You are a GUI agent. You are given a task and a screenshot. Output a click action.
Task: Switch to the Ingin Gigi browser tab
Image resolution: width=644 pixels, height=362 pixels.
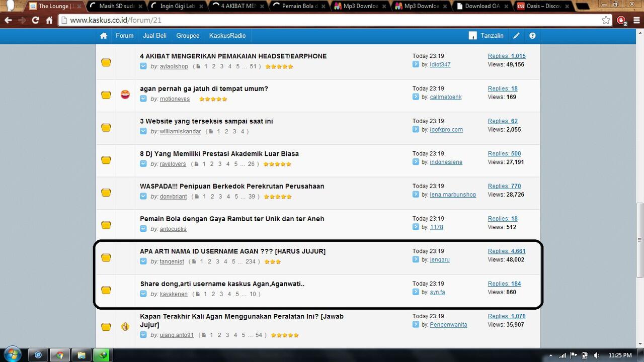pos(177,6)
